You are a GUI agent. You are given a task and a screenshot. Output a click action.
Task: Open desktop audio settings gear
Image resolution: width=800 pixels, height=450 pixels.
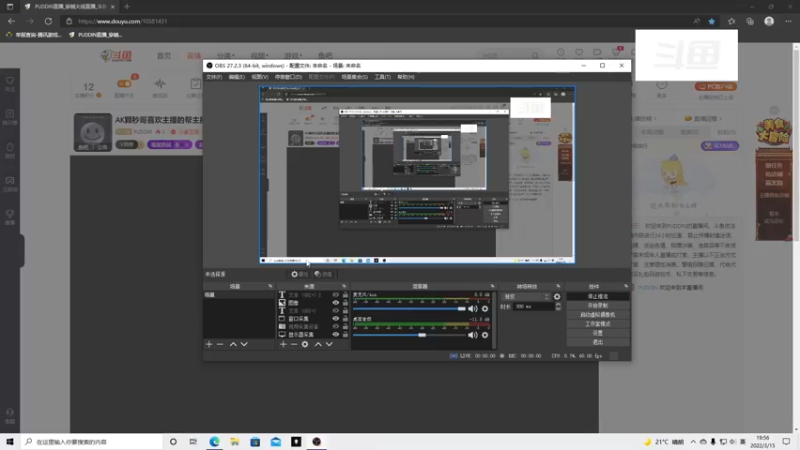485,335
